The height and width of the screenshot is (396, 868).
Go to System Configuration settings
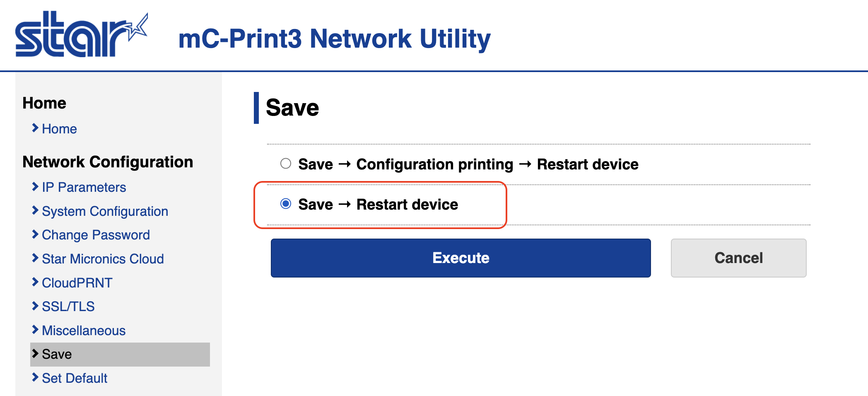(105, 211)
